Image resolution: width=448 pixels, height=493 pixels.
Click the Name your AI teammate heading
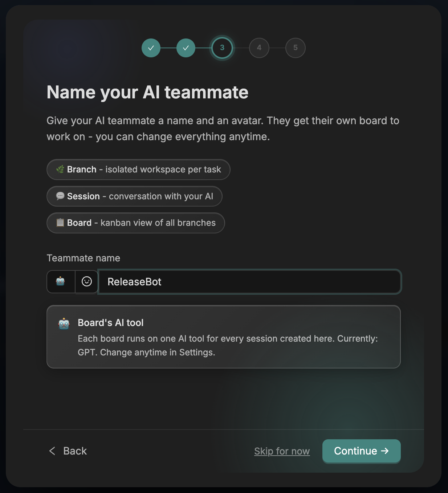(x=147, y=92)
